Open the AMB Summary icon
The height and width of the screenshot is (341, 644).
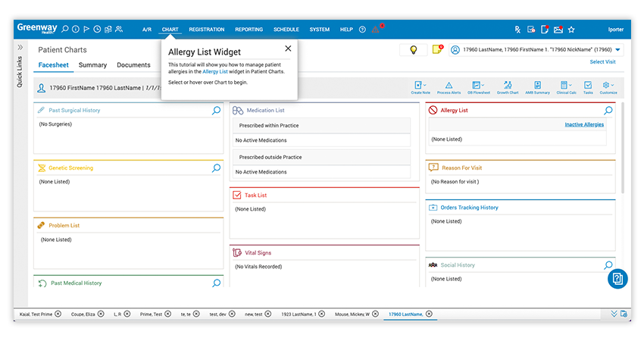[537, 87]
